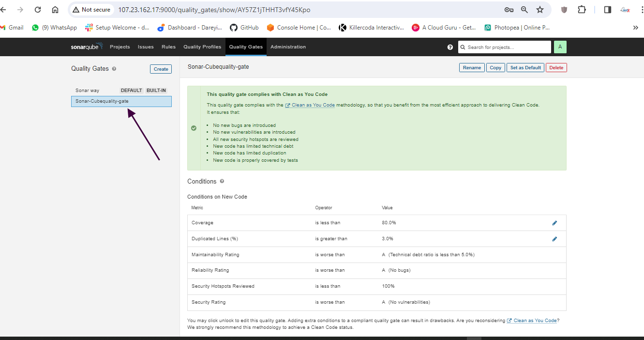
Task: Open the Clean as You Code link in green box
Action: (x=313, y=105)
